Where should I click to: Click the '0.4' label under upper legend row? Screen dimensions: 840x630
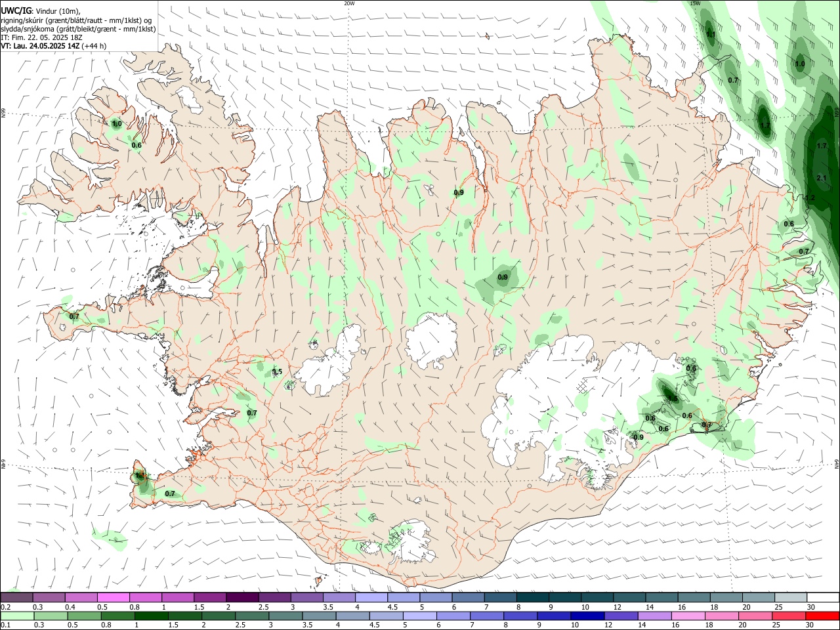(x=70, y=607)
